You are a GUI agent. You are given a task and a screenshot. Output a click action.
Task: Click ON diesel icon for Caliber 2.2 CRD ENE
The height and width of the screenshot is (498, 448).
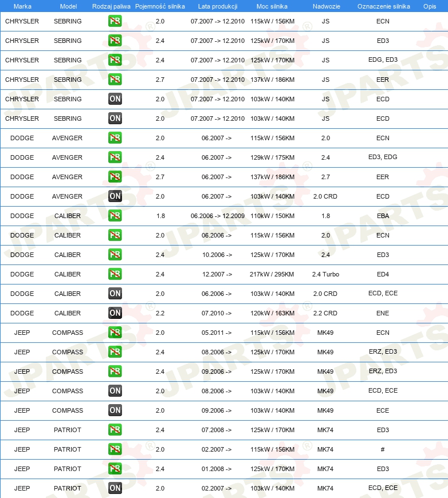(x=115, y=313)
